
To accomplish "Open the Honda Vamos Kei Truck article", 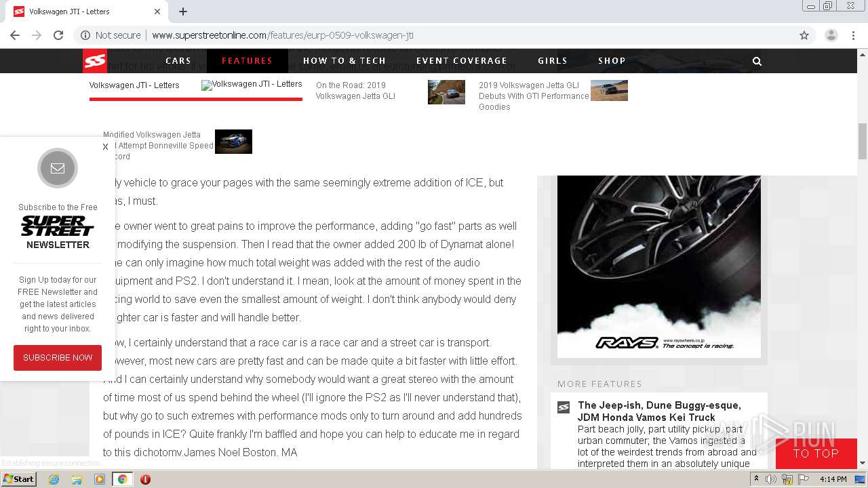I will click(x=659, y=411).
